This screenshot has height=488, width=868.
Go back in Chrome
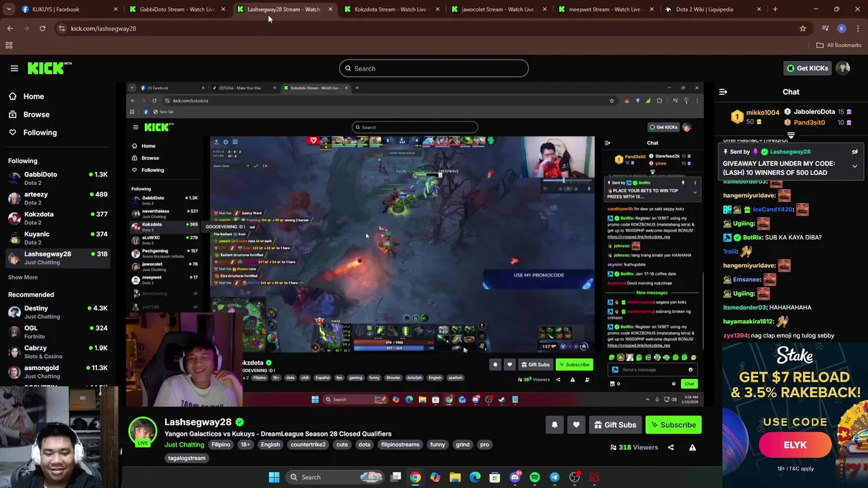coord(9,28)
